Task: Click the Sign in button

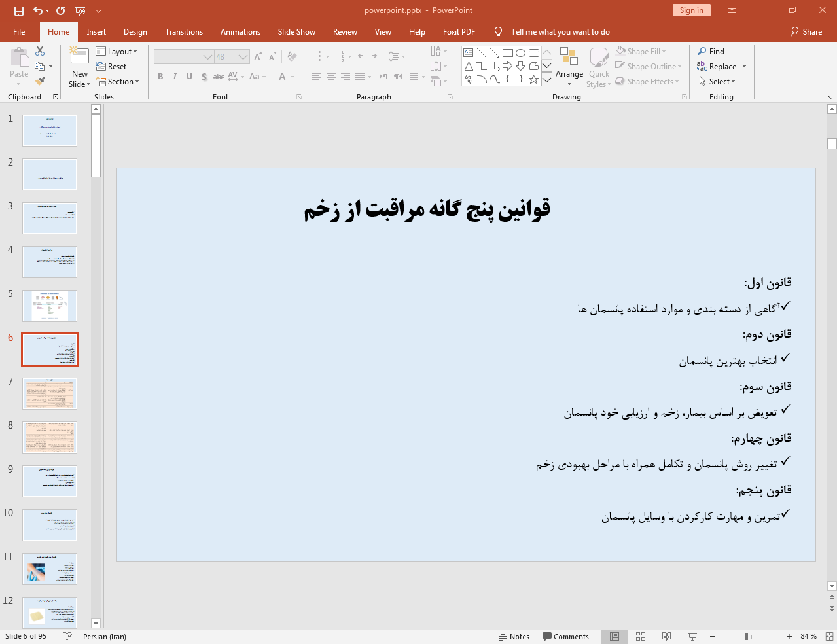Action: click(691, 10)
